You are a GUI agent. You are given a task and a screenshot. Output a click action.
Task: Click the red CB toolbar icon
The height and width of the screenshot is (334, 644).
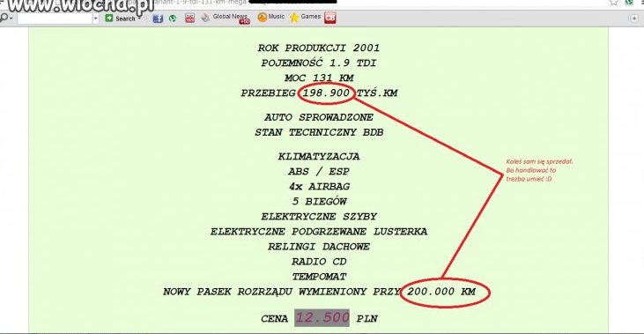click(x=330, y=18)
